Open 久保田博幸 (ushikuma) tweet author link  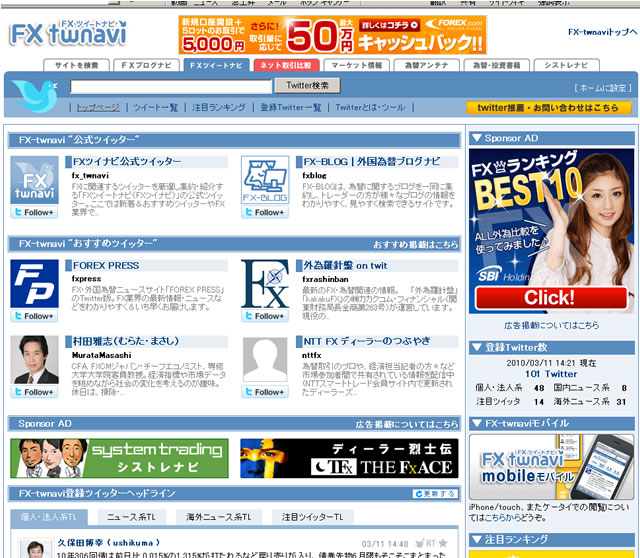point(109,543)
